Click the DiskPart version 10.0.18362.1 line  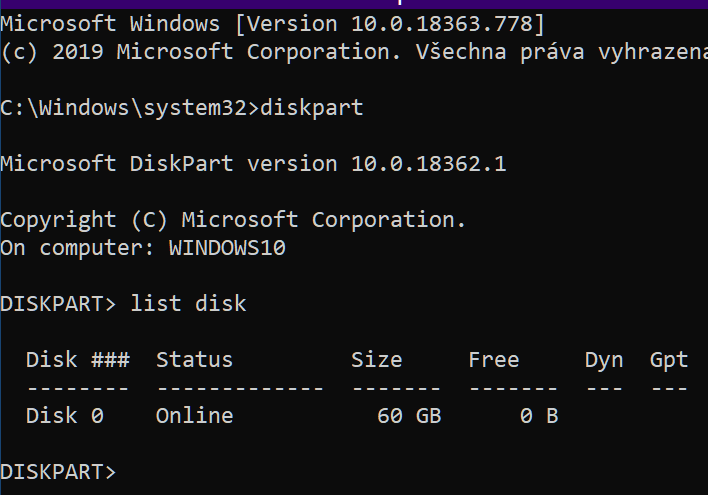253,163
